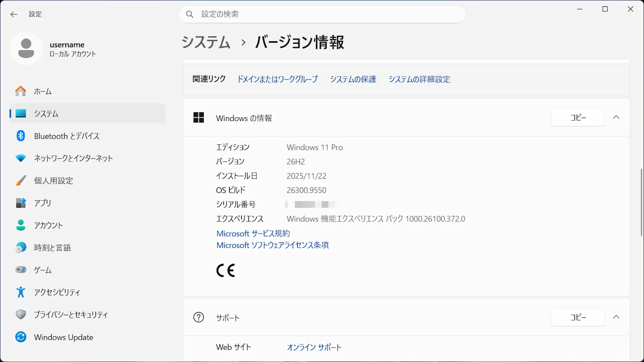Click the エディション label
The width and height of the screenshot is (644, 362).
click(233, 147)
